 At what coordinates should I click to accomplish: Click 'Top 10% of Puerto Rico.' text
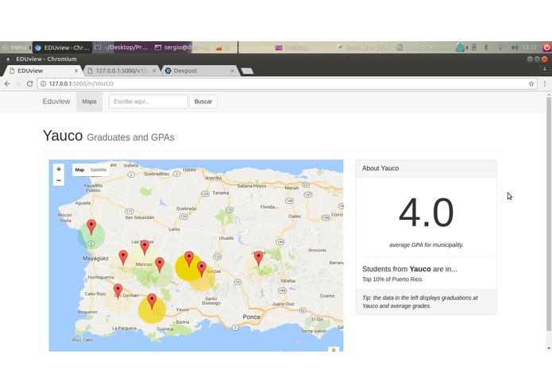392,279
